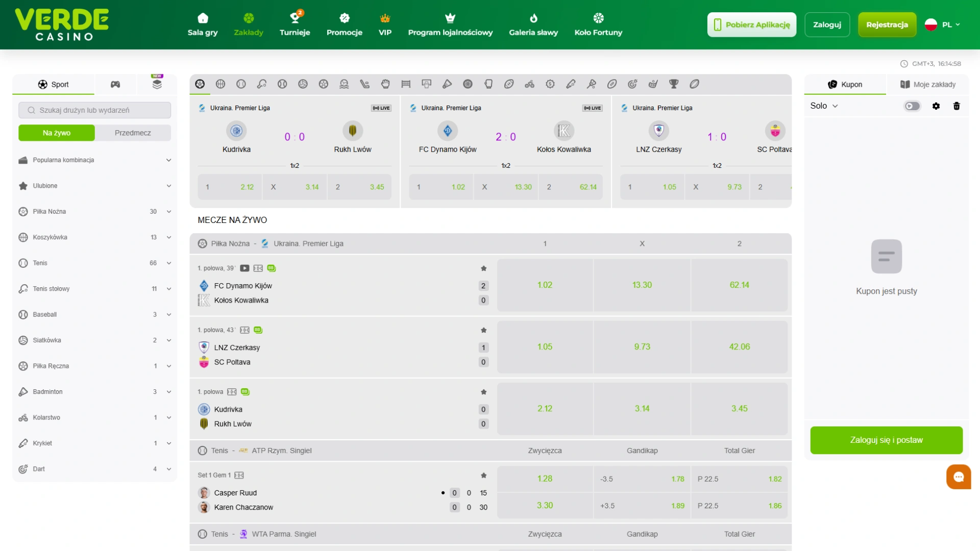Open match tracker for Casper Ruud match
The width and height of the screenshot is (980, 551).
[239, 475]
